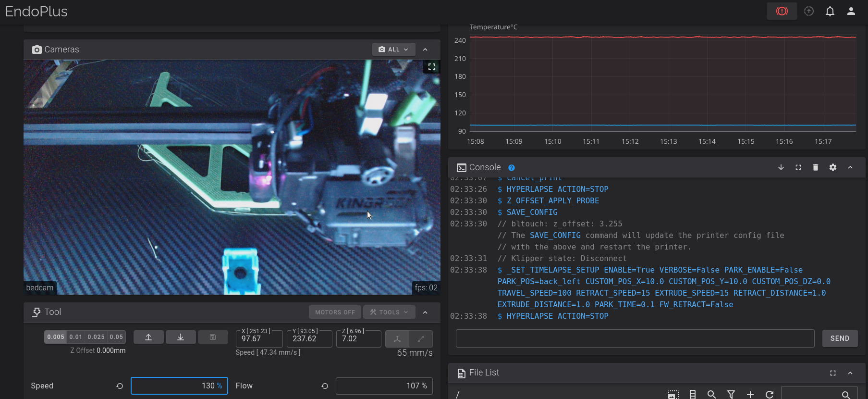Open the TOOLS dropdown menu
Viewport: 868px width, 399px height.
389,312
